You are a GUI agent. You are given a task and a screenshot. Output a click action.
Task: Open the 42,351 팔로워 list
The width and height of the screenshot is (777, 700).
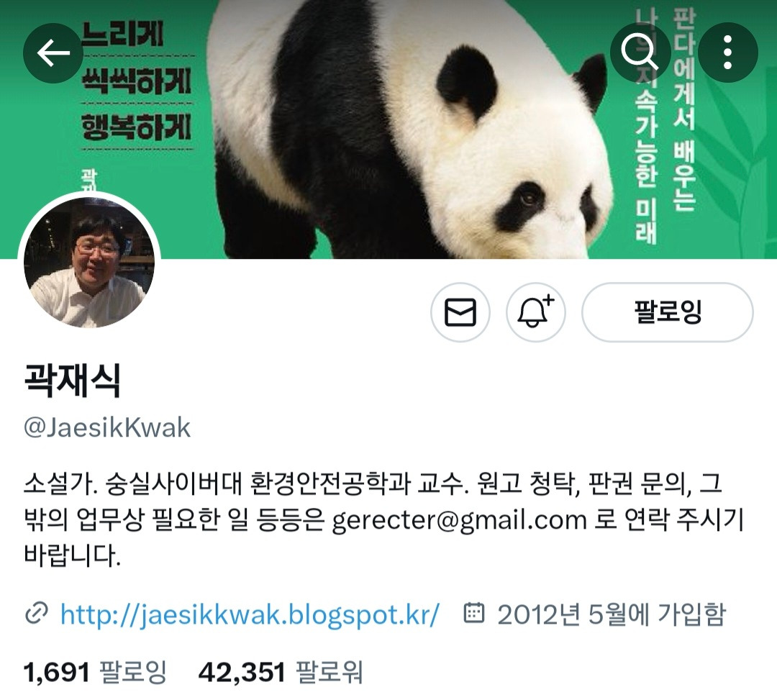click(x=281, y=672)
